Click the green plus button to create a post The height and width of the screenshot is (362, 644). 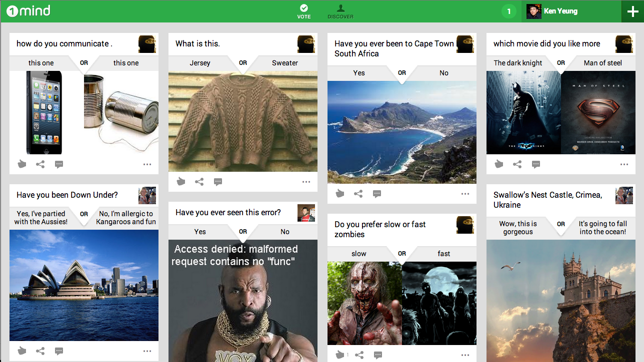click(x=633, y=10)
